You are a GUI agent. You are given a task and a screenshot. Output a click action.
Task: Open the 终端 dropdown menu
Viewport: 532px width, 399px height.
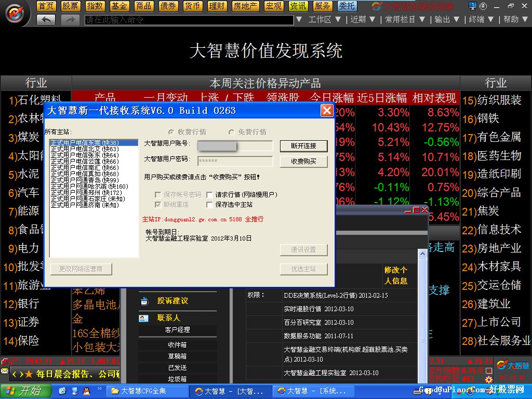click(481, 20)
